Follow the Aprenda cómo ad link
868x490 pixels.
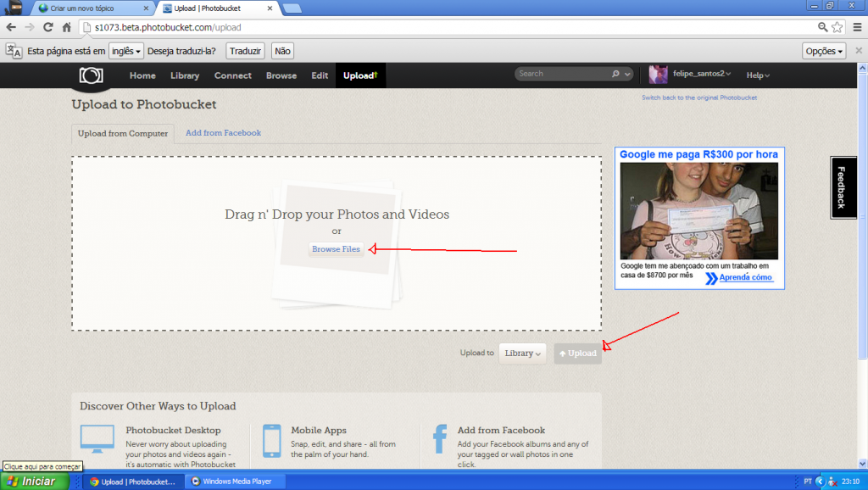pyautogui.click(x=746, y=277)
